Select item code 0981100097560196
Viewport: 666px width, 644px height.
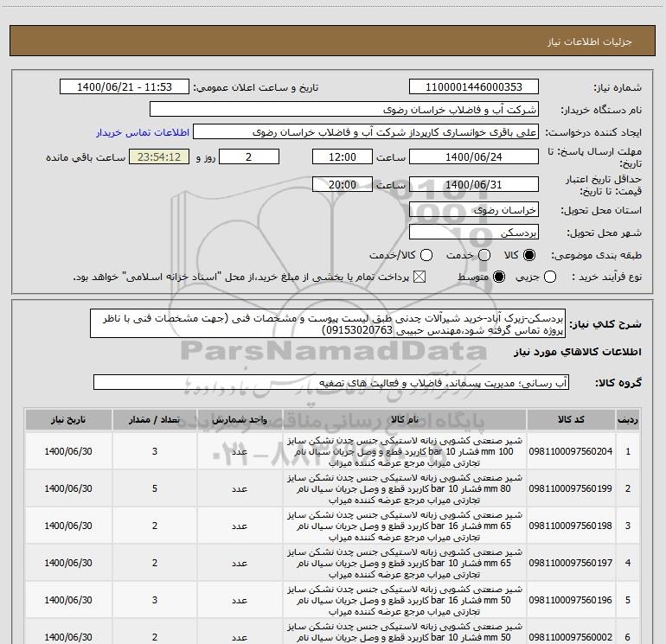(571, 600)
